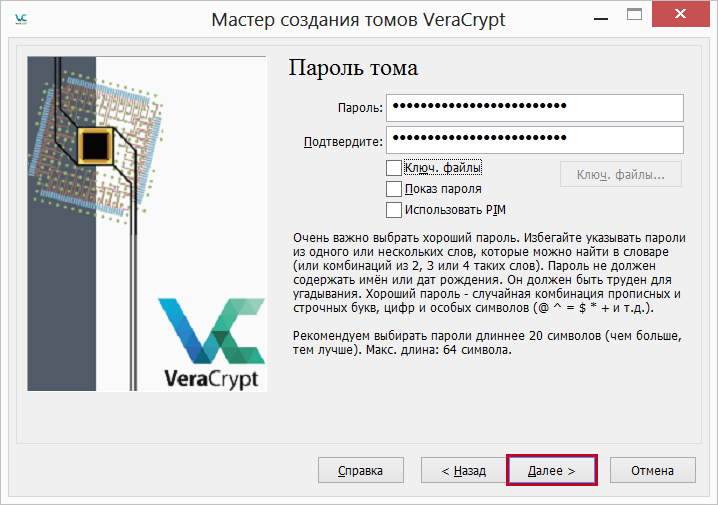The image size is (718, 505).
Task: Check the Использовать PIM option
Action: point(394,210)
